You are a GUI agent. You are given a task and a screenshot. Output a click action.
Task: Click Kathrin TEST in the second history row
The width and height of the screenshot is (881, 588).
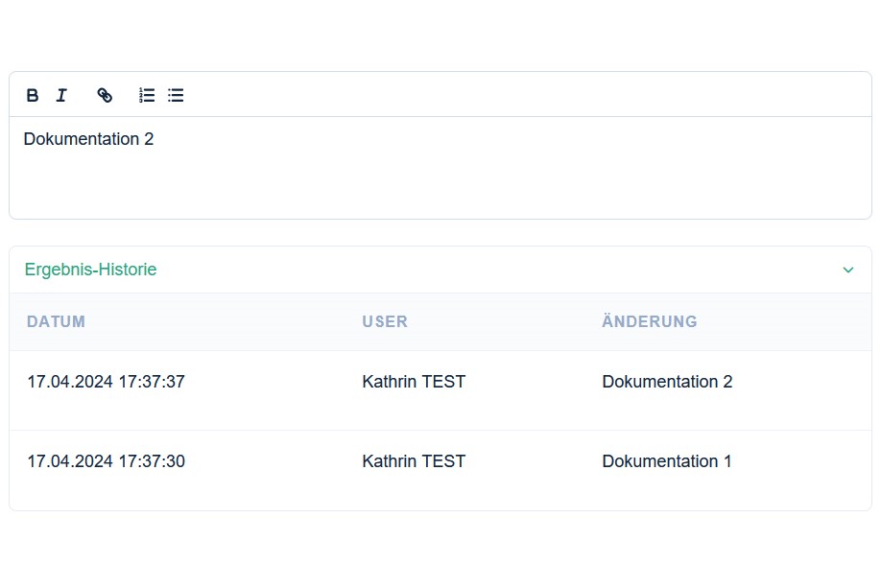(414, 461)
